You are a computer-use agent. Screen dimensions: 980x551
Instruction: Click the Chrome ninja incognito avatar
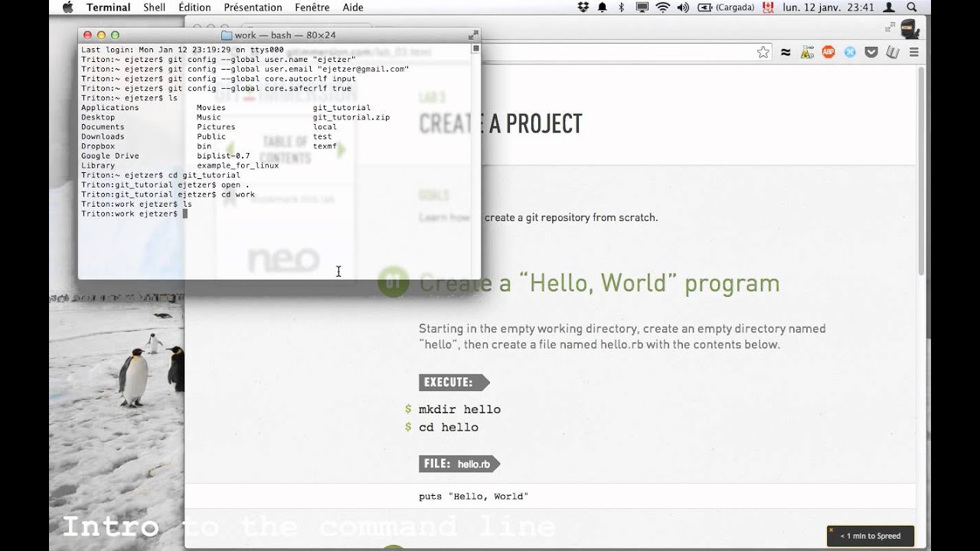910,28
